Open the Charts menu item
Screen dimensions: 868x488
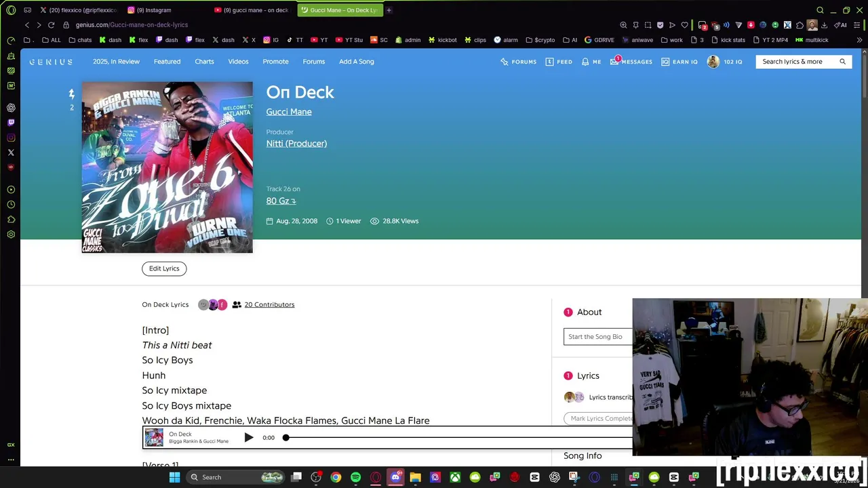204,62
